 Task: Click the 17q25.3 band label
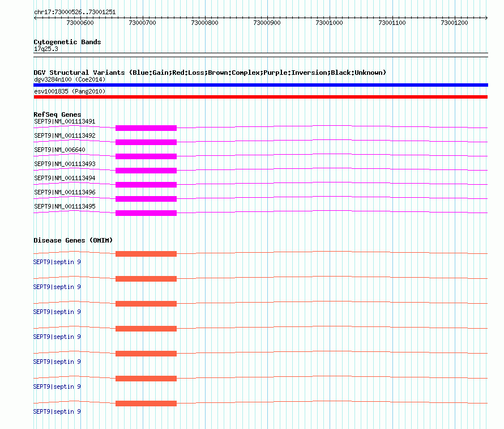point(46,49)
